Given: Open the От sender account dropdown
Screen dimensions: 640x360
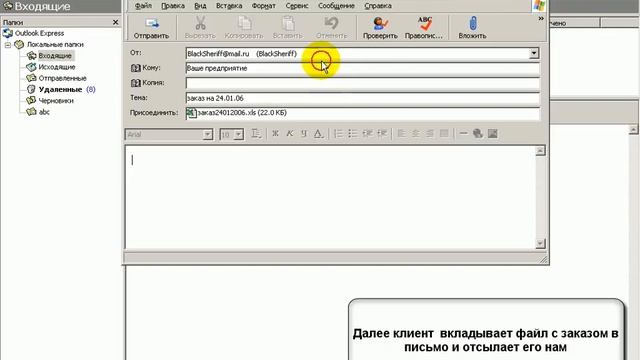Looking at the screenshot, I should 533,53.
